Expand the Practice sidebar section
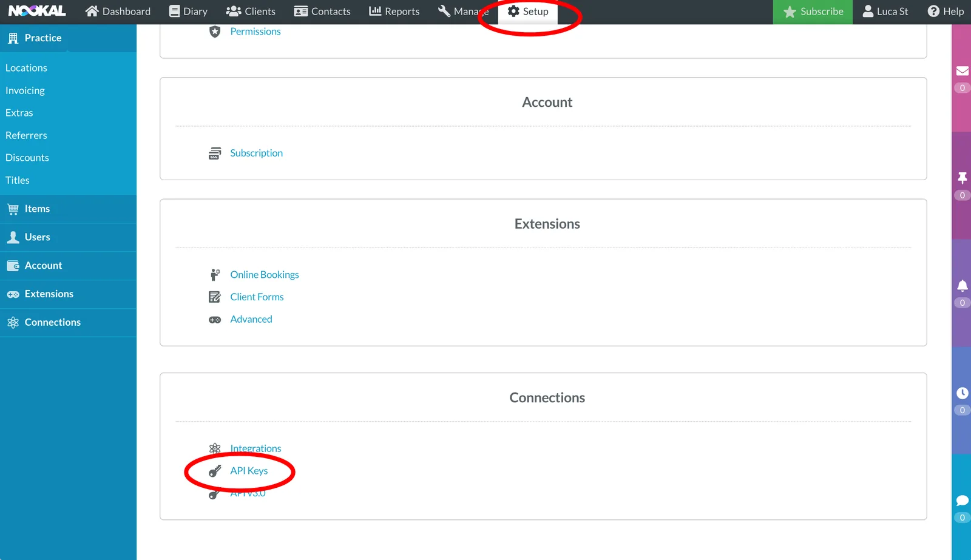Image resolution: width=971 pixels, height=560 pixels. pyautogui.click(x=68, y=38)
